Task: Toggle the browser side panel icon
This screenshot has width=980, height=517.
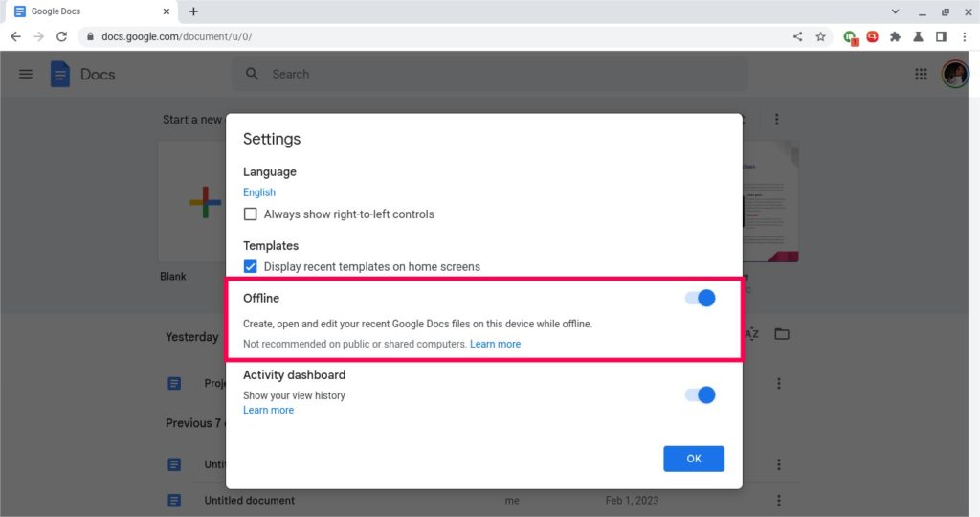Action: [x=941, y=36]
